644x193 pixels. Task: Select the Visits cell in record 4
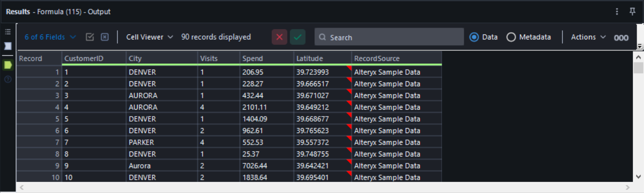[x=219, y=107]
